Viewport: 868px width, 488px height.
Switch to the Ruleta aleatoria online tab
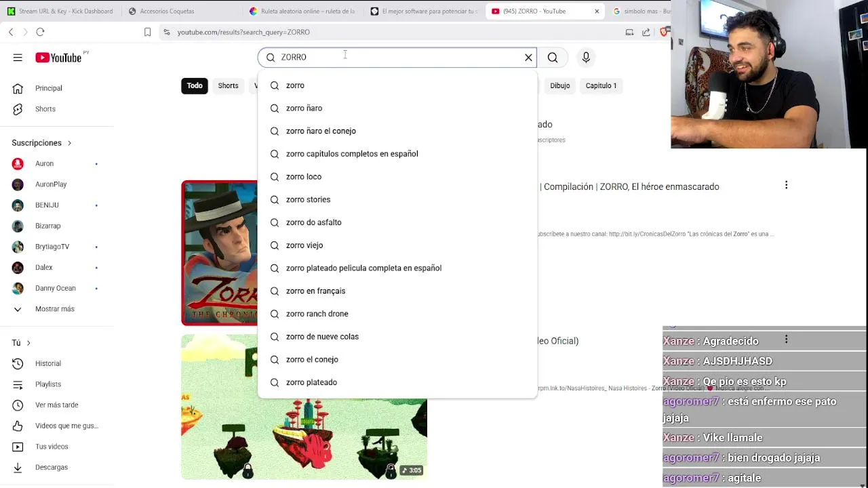(302, 11)
